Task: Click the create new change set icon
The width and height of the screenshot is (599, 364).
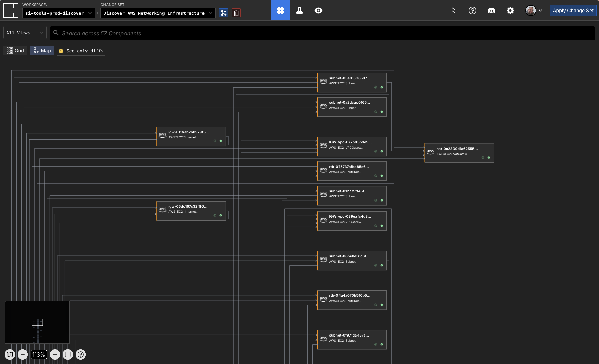Action: (224, 13)
